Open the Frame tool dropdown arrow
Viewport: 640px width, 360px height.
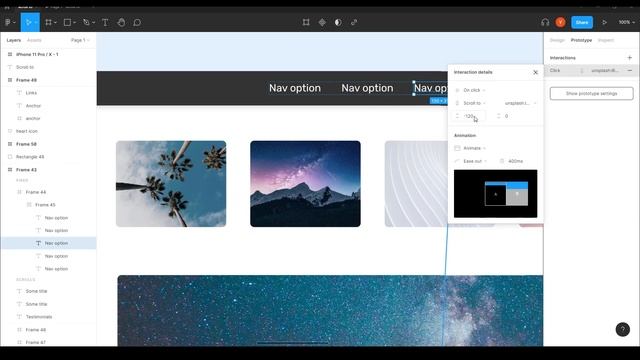55,23
